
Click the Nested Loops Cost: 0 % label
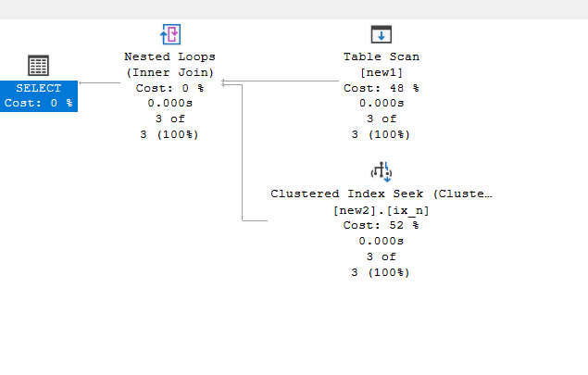click(169, 88)
